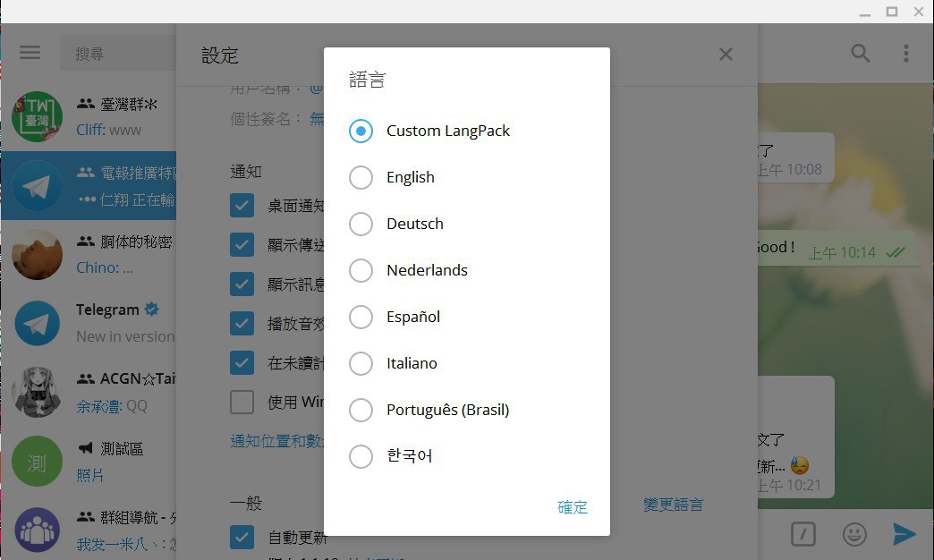Click the 'Cliff: www' message preview
934x560 pixels.
pyautogui.click(x=108, y=130)
